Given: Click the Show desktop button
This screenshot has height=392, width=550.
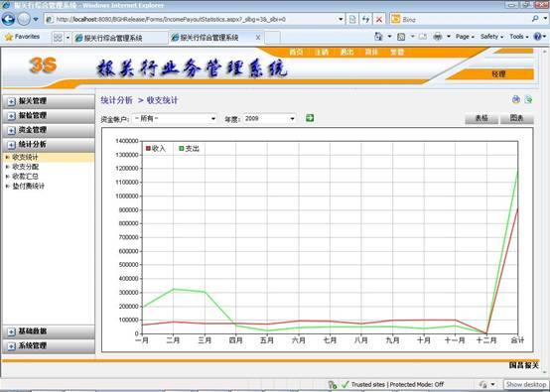Looking at the screenshot, I should (x=526, y=385).
